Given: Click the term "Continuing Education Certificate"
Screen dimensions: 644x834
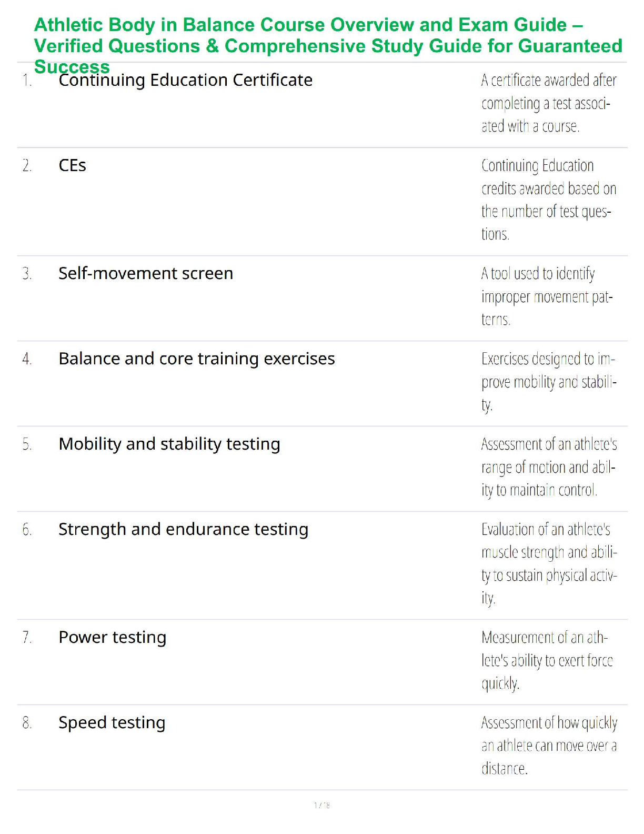Looking at the screenshot, I should click(185, 80).
